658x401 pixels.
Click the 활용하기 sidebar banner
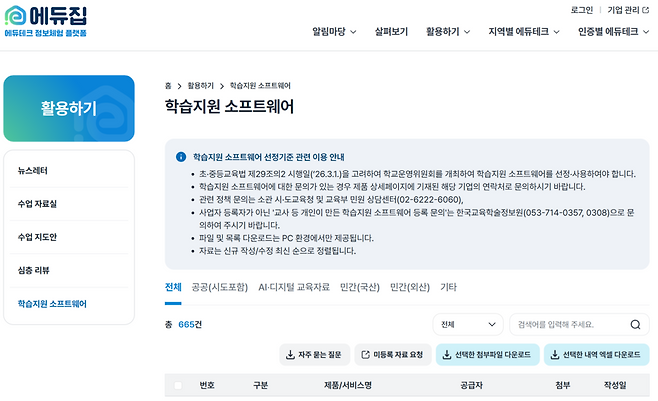[x=69, y=108]
